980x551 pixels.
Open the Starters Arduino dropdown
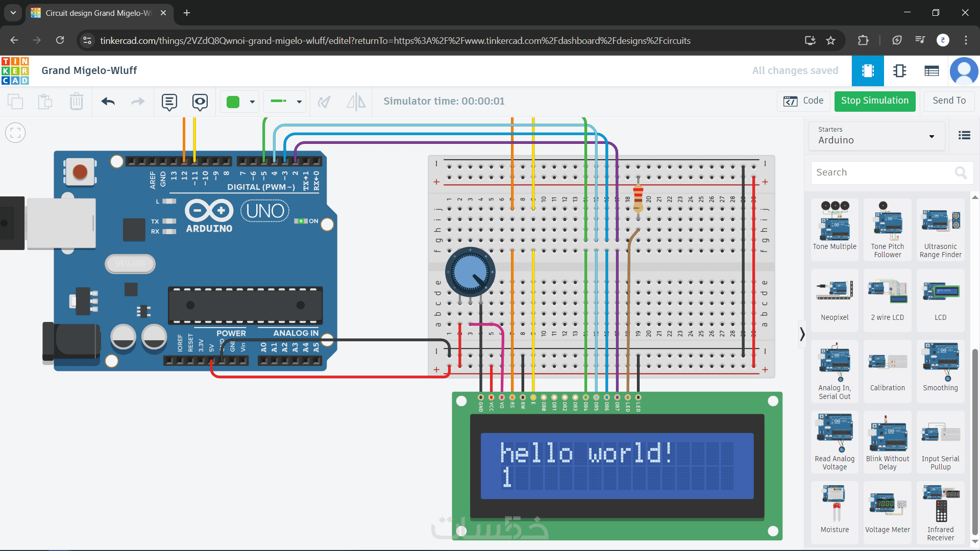point(876,136)
